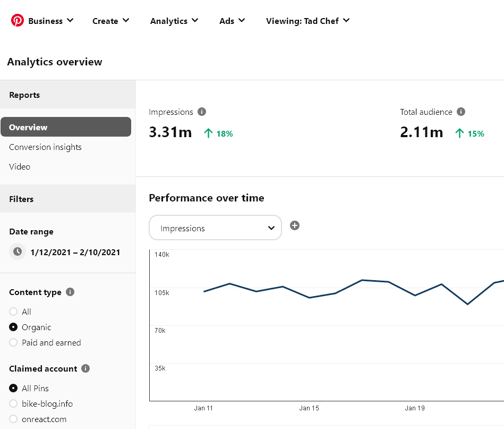Select the Overview report
The width and height of the screenshot is (504, 429).
coord(66,127)
